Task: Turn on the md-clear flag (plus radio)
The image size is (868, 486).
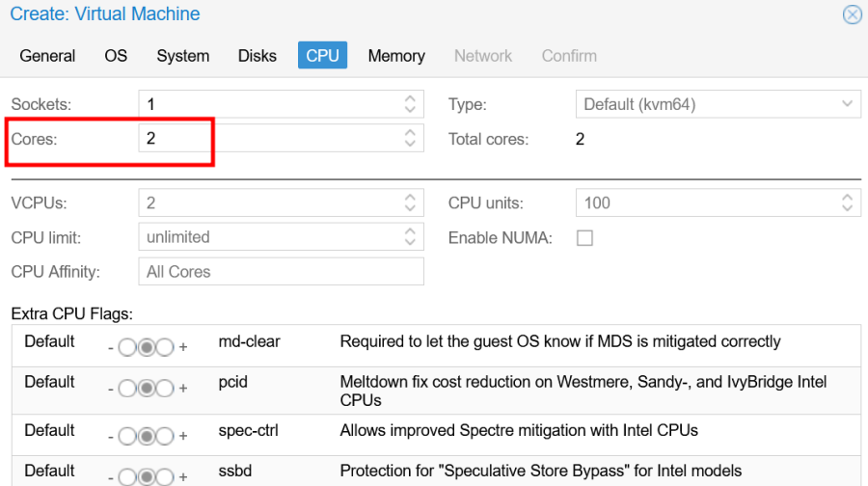Action: point(165,347)
